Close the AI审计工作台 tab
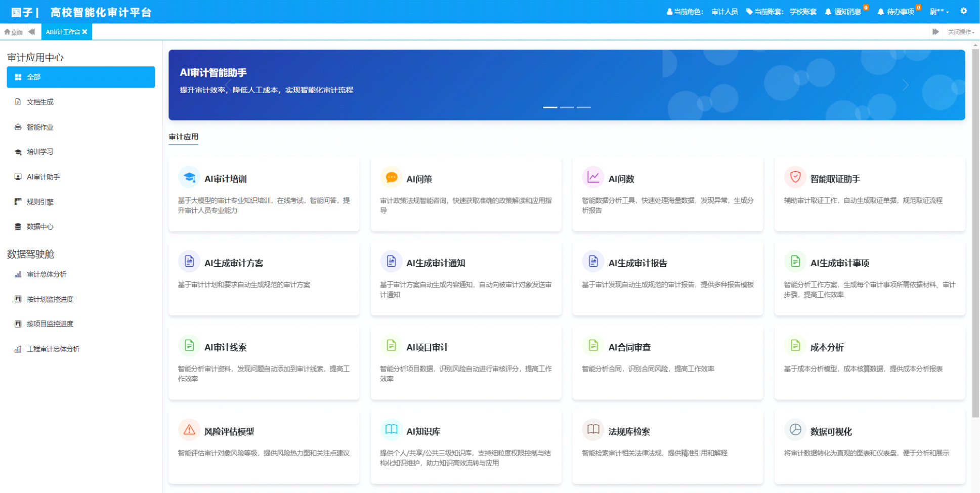The height and width of the screenshot is (493, 980). (x=85, y=32)
